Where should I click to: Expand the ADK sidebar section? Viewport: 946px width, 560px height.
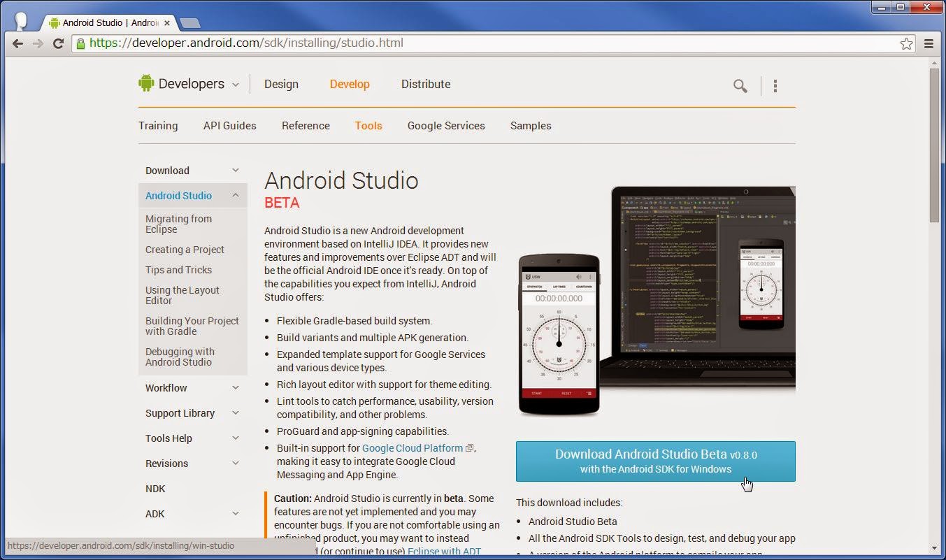[x=236, y=513]
